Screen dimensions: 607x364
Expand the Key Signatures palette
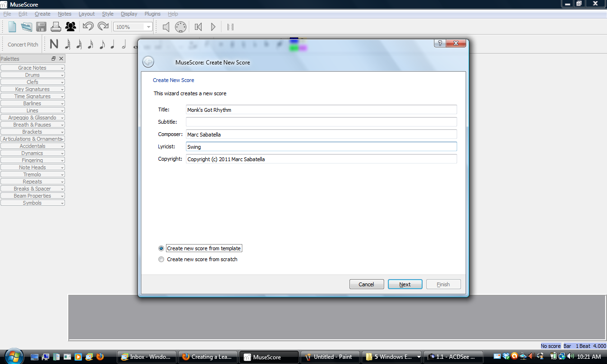(x=33, y=89)
